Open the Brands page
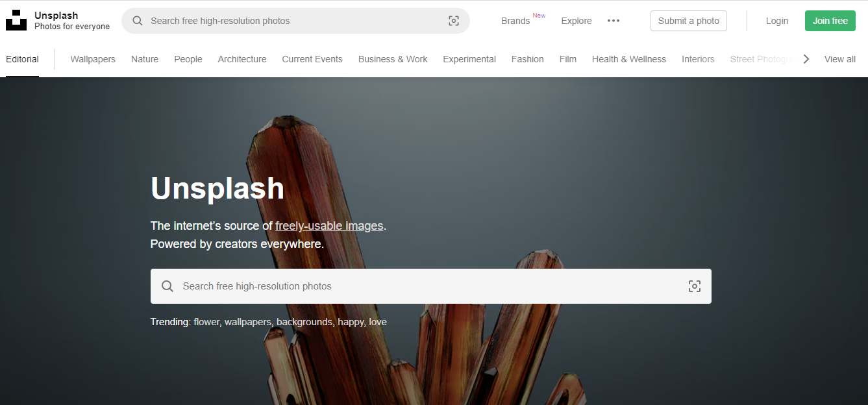 (515, 21)
